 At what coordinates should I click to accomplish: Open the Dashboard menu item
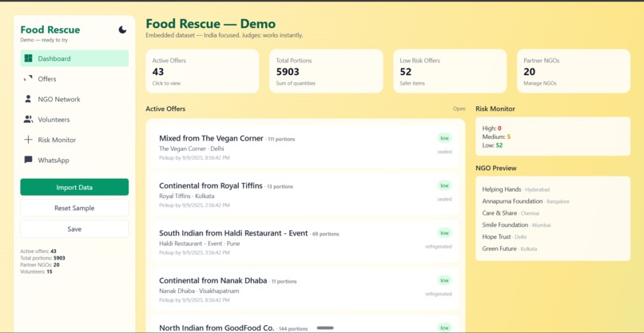click(x=74, y=58)
